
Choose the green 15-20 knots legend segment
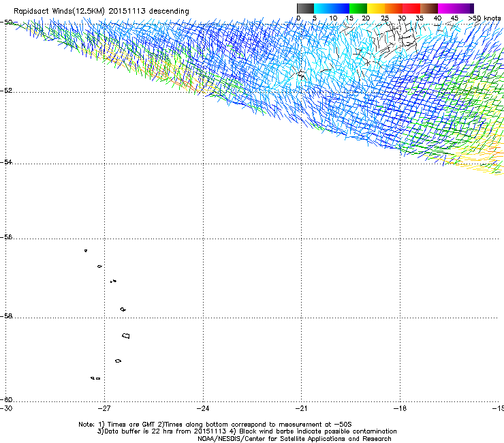click(x=358, y=8)
